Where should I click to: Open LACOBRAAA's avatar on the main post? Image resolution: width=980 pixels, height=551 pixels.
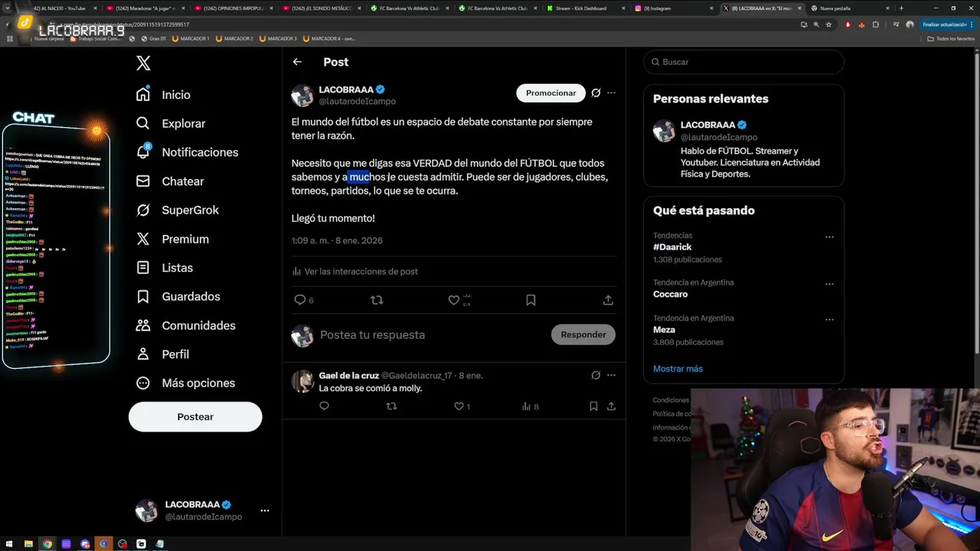tap(302, 96)
